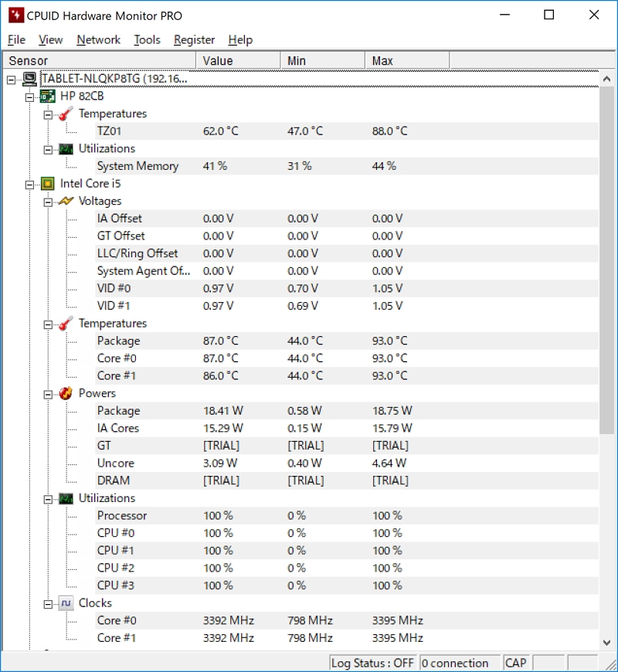Select the CPU #3 utilization row
This screenshot has height=672, width=618.
[347, 585]
